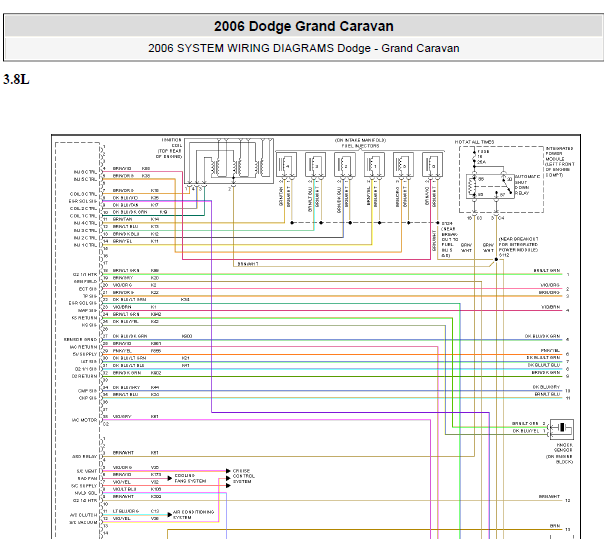Click the "IGNITION COIL (TOP REAR OF ENGINE)" label

click(170, 148)
